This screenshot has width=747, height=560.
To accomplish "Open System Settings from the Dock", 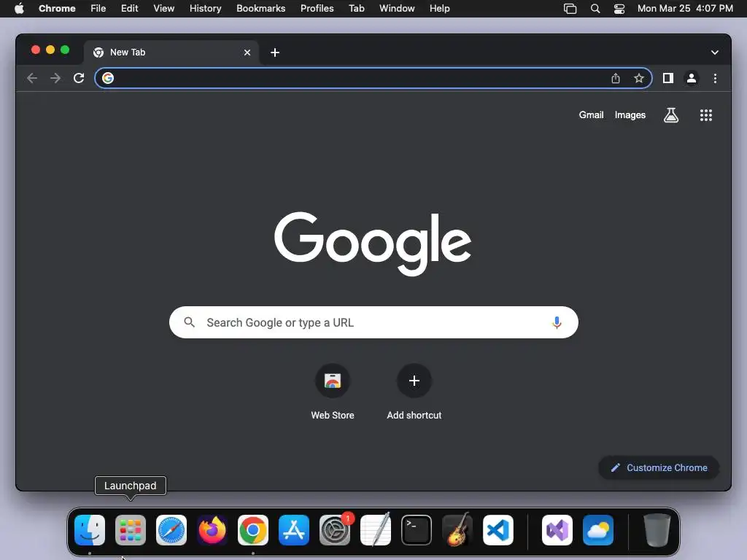I will click(335, 530).
